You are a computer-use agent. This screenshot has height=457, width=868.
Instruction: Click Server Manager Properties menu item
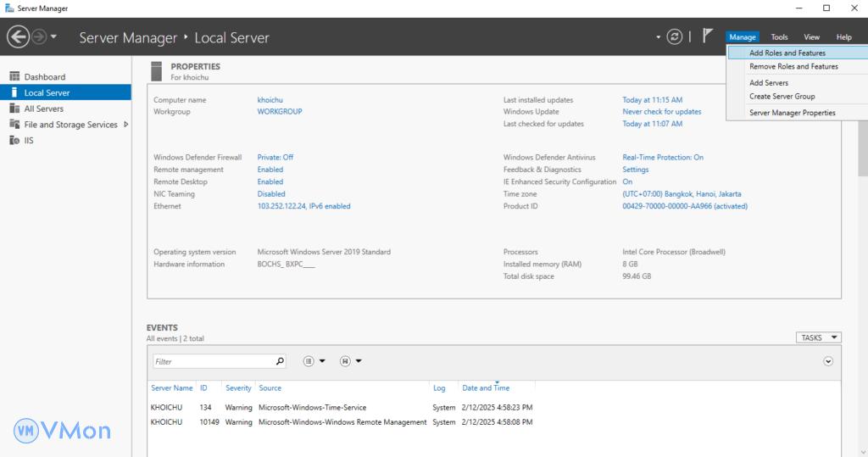(792, 113)
